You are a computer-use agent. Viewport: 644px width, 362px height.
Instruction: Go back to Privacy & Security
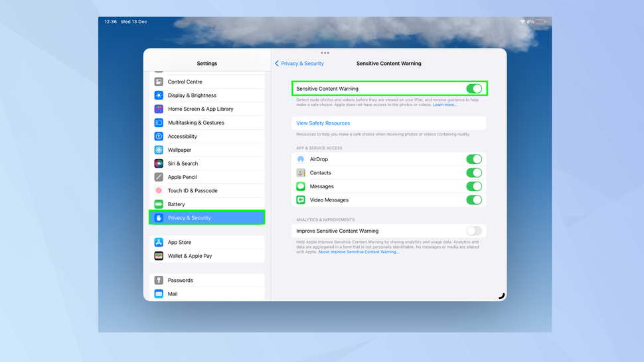pos(299,64)
